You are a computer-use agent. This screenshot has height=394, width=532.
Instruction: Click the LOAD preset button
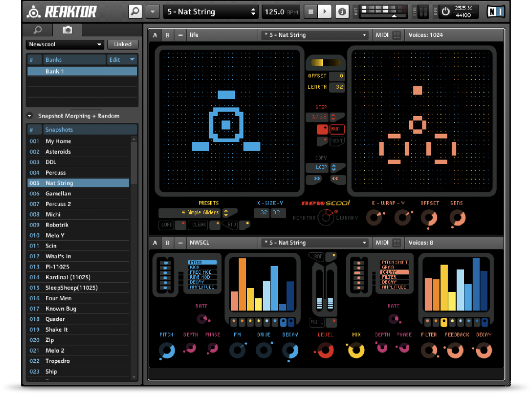pyautogui.click(x=167, y=225)
